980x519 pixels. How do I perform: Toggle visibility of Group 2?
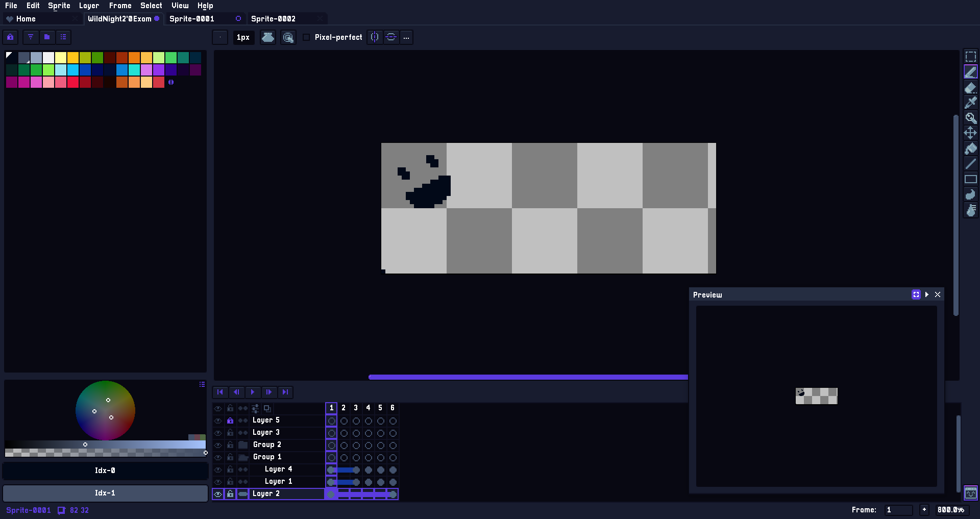(218, 445)
